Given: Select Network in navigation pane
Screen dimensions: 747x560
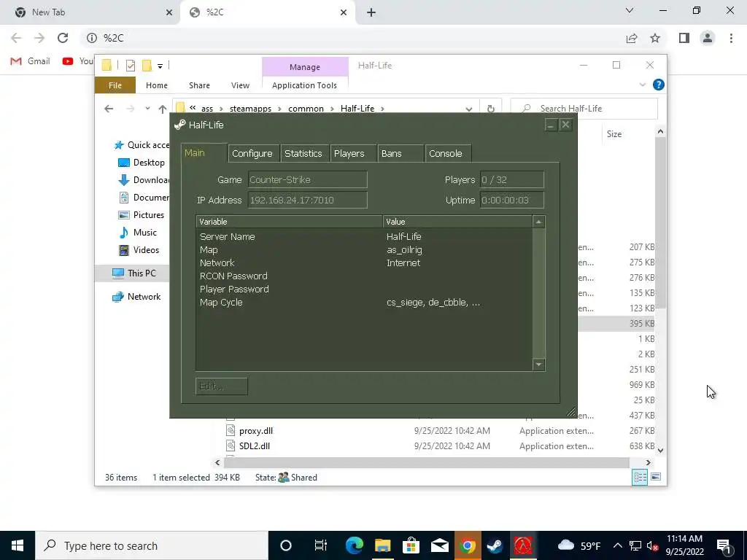Looking at the screenshot, I should pos(136,297).
